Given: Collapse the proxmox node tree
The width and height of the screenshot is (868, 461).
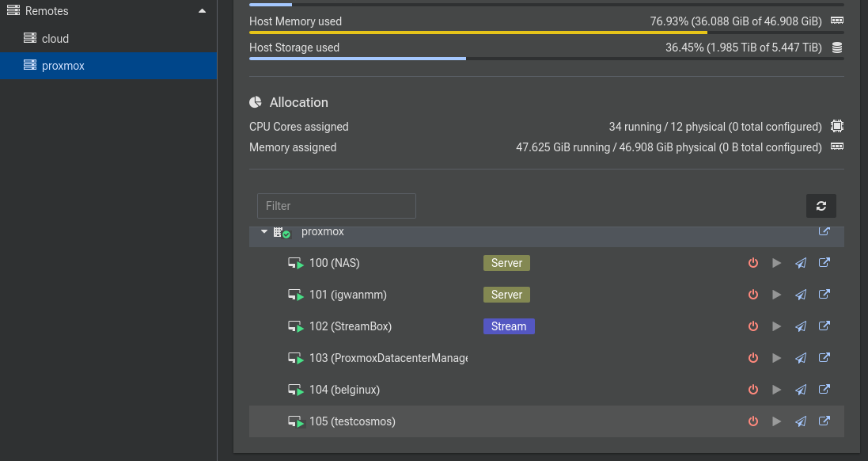Looking at the screenshot, I should [x=264, y=231].
